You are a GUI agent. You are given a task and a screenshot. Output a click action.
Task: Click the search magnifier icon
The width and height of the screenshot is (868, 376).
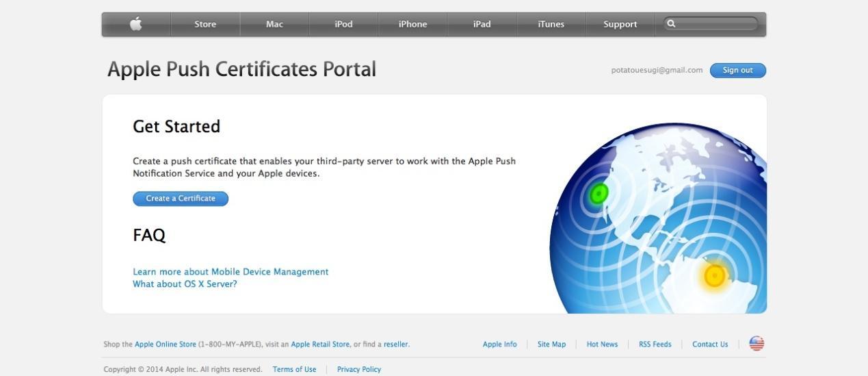672,24
